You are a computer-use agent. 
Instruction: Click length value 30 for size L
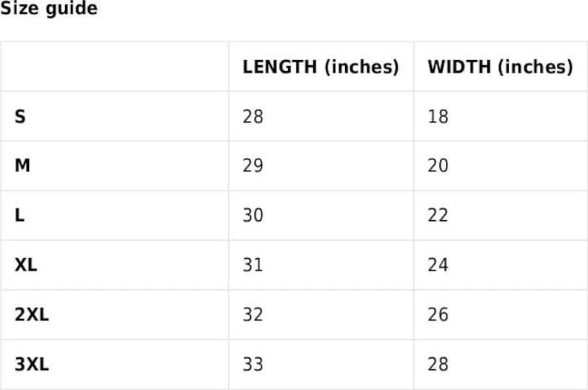click(253, 216)
